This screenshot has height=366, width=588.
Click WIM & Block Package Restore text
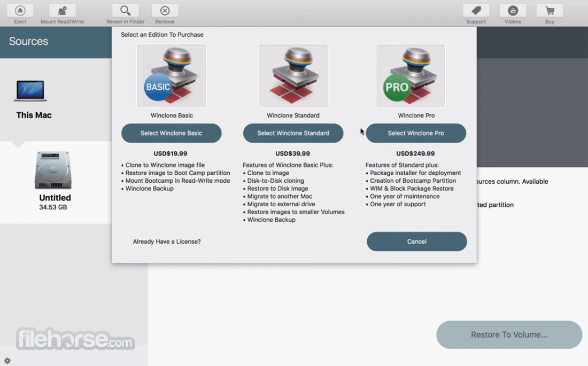click(412, 189)
